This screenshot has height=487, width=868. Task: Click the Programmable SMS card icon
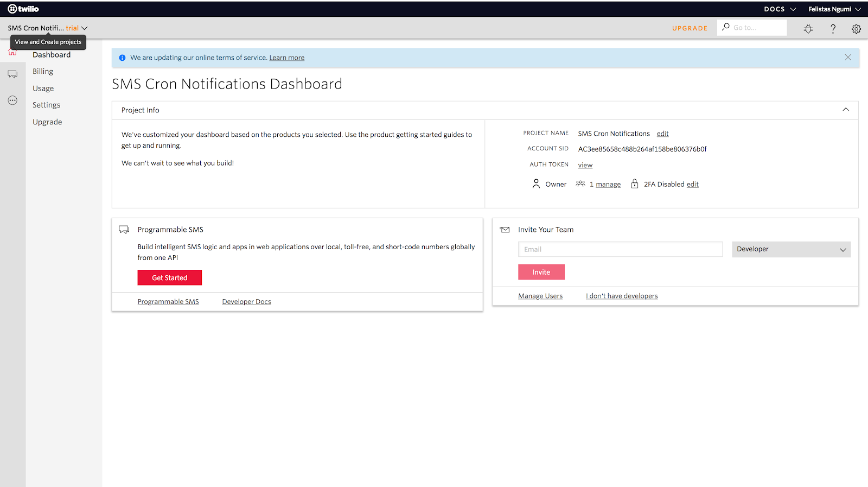124,230
